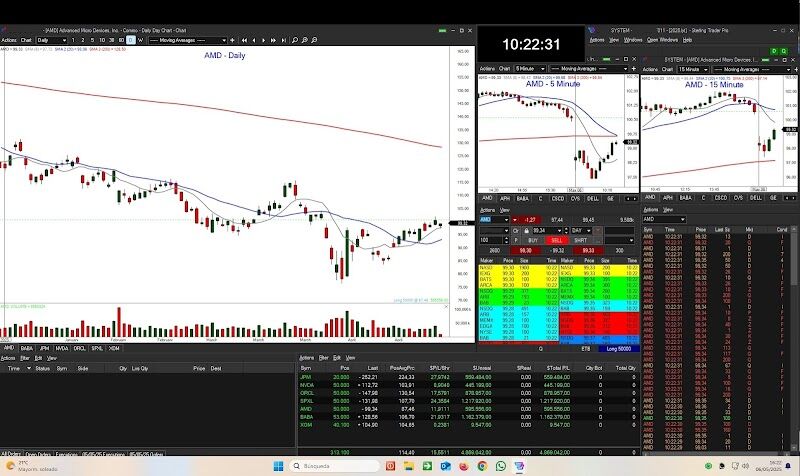Select NVDA tab below Daily chart
This screenshot has width=800, height=476.
click(x=62, y=348)
